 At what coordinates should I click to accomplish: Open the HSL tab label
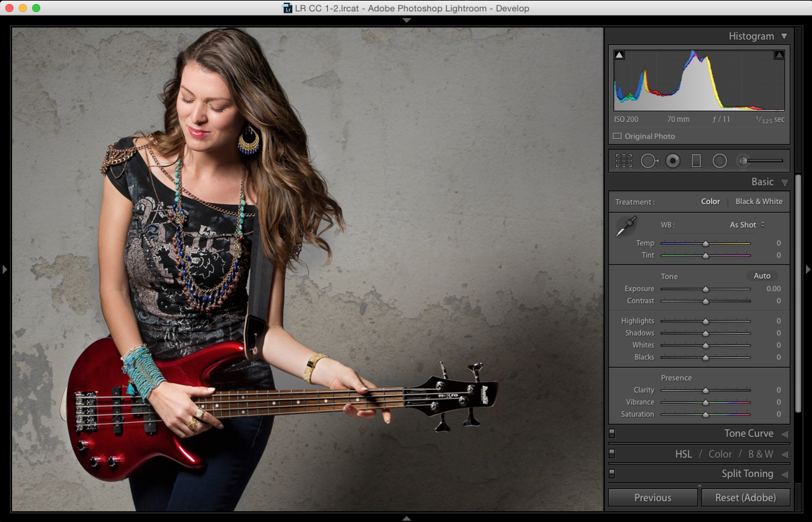coord(683,454)
